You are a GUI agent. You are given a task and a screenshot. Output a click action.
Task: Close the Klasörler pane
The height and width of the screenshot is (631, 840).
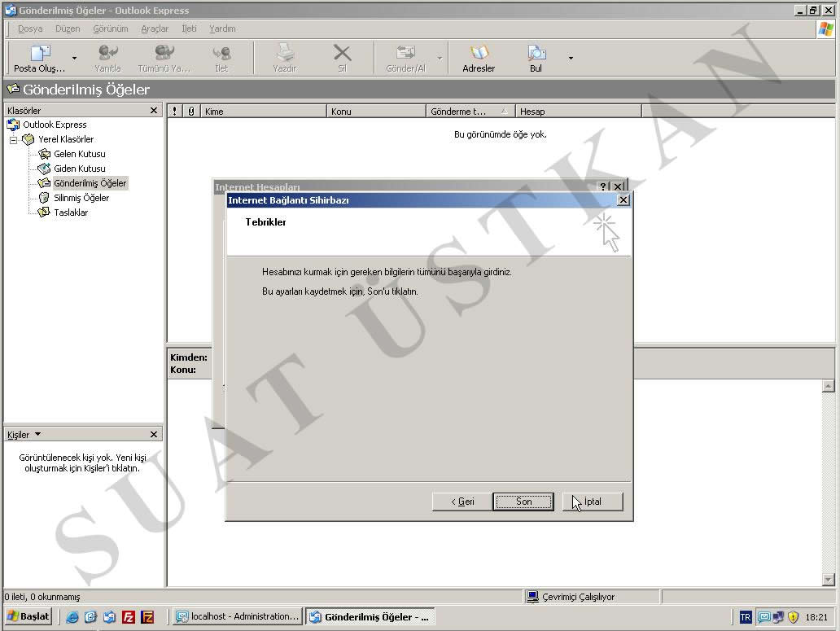pyautogui.click(x=154, y=111)
